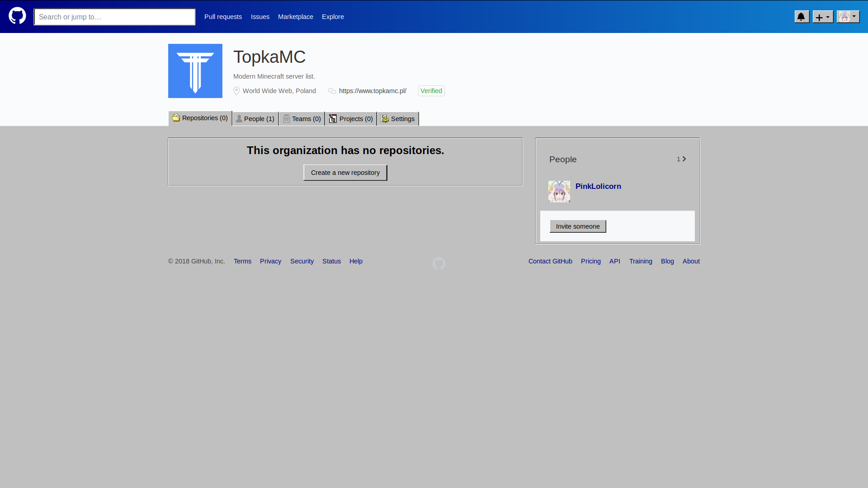
Task: Click the Verified badge
Action: (431, 91)
